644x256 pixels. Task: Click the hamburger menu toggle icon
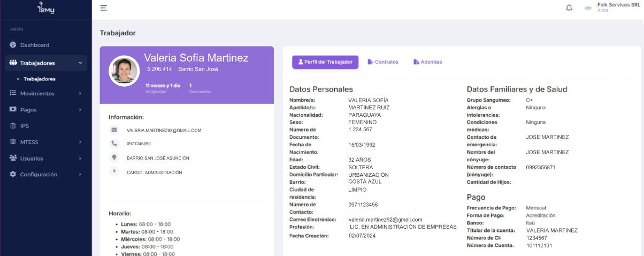click(104, 8)
